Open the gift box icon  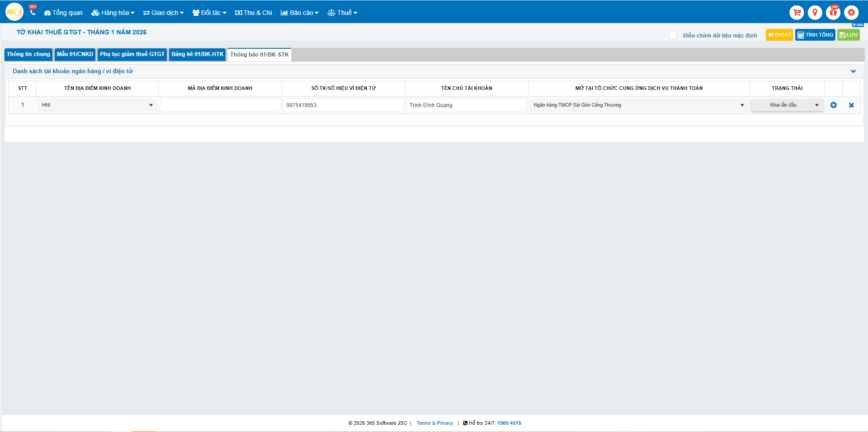click(x=833, y=13)
